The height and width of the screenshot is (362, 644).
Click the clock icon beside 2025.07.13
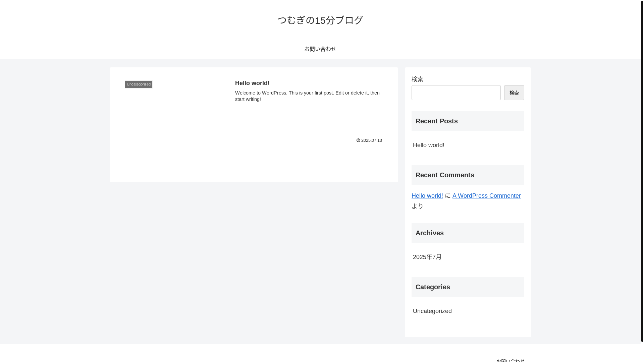point(358,140)
